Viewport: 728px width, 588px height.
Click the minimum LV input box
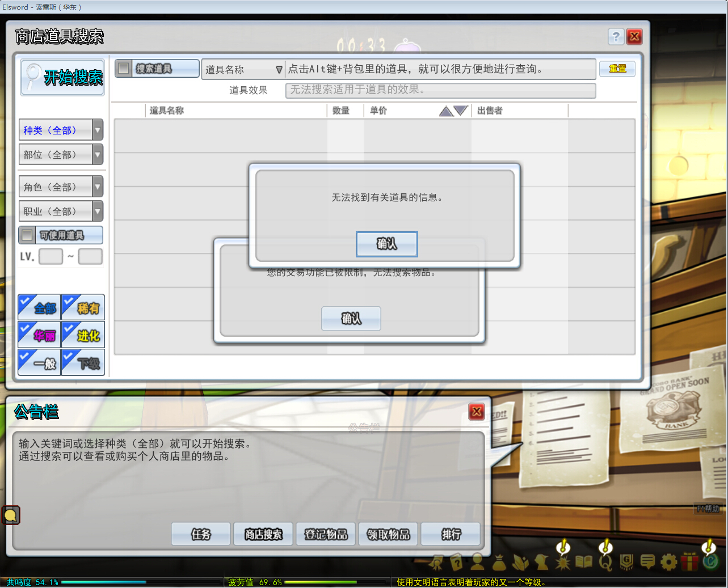(51, 256)
